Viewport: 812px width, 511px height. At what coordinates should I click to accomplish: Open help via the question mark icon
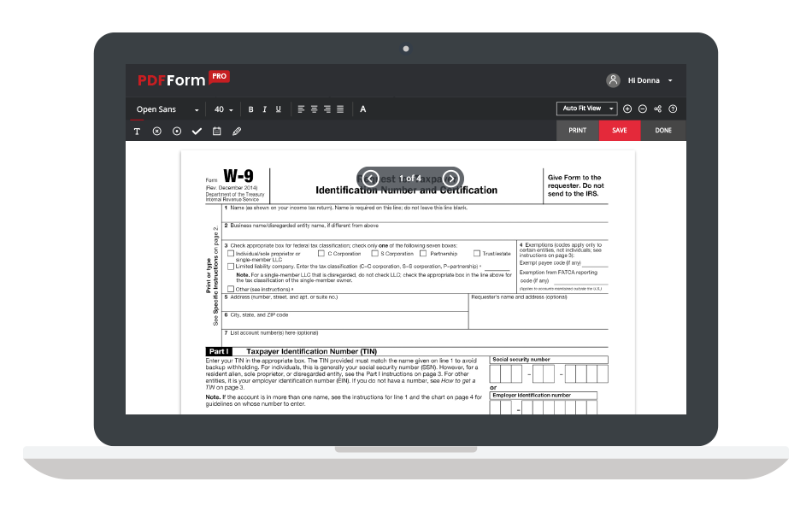[673, 109]
